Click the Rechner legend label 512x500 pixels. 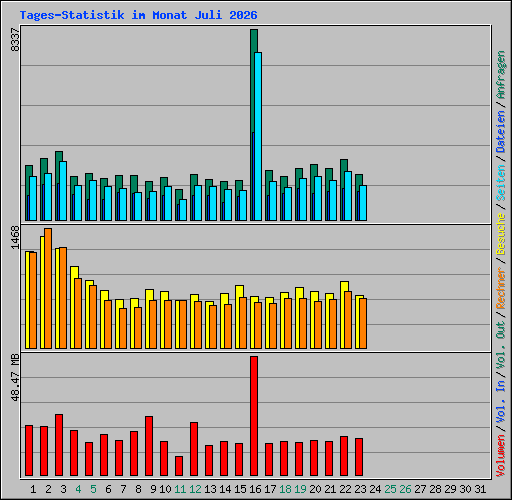click(501, 288)
